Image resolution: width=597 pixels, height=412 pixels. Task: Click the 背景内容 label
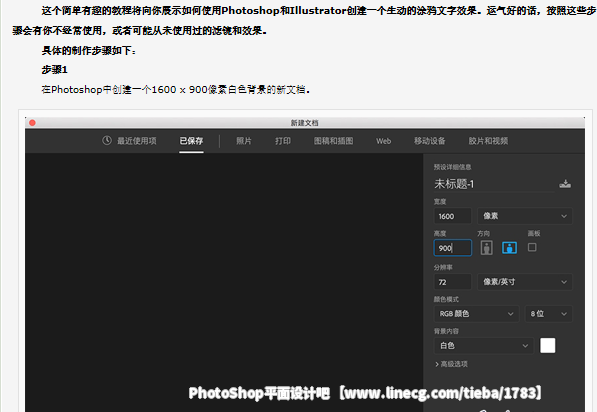(x=446, y=331)
